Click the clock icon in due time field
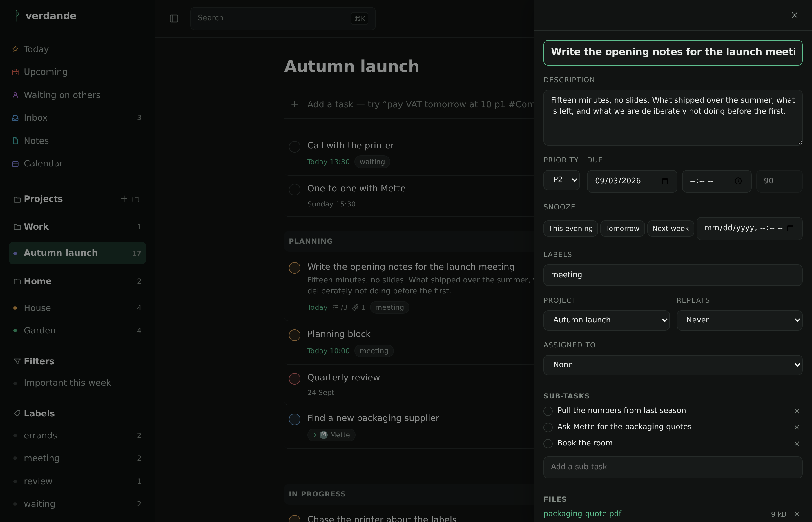The width and height of the screenshot is (812, 522). 738,181
